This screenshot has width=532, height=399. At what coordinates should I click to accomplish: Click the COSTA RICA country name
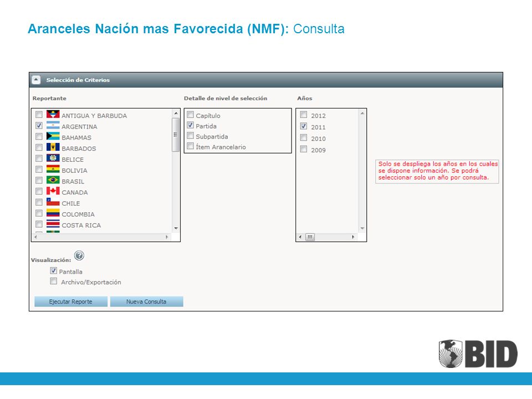click(81, 226)
